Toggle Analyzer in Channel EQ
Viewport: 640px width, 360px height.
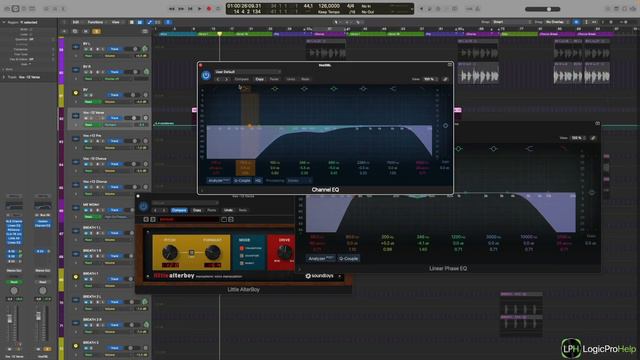(219, 180)
